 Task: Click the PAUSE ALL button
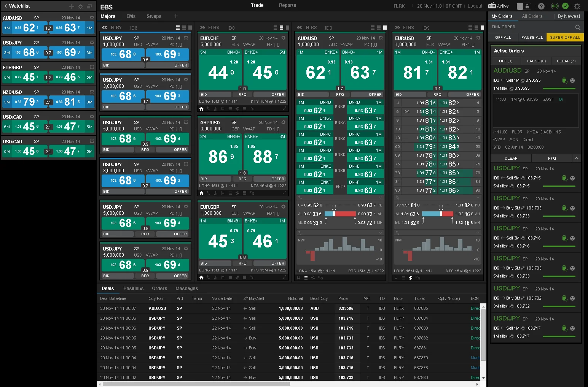532,37
